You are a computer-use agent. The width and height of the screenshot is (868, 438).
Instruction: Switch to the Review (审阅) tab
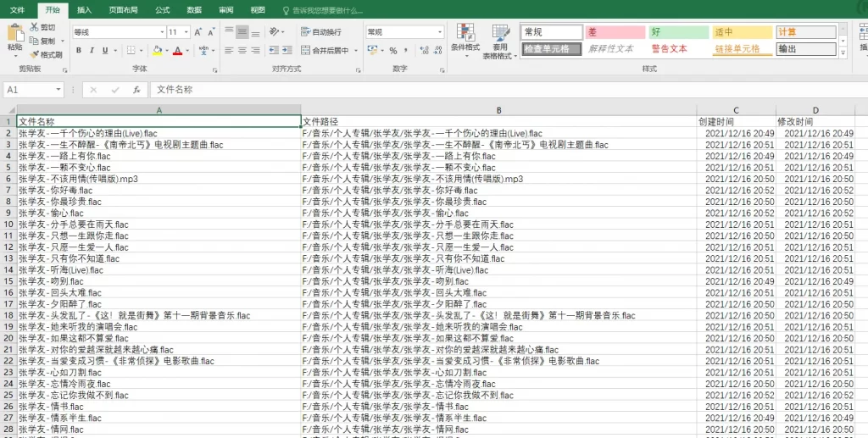[x=225, y=10]
